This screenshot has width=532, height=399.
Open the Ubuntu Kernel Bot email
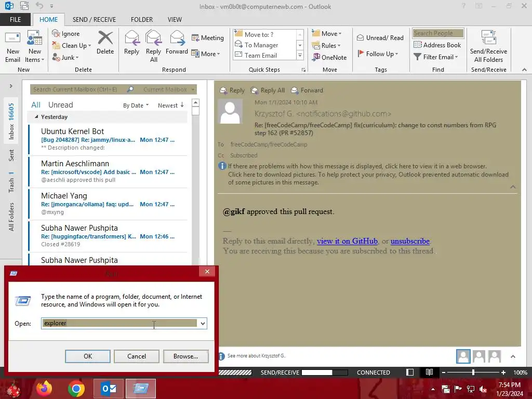(x=108, y=139)
